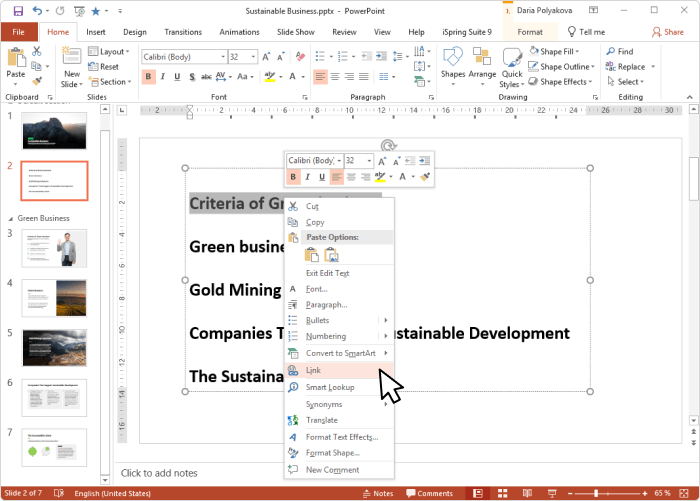Apply text highlight color in ribbon
The height and width of the screenshot is (501, 700).
[x=270, y=77]
